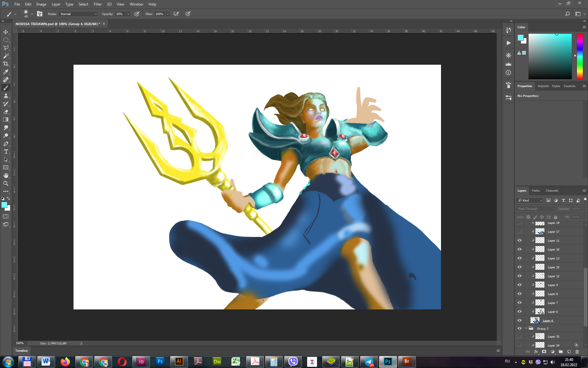This screenshot has width=588, height=368.
Task: Open the Color panel menu
Action: pos(584,27)
